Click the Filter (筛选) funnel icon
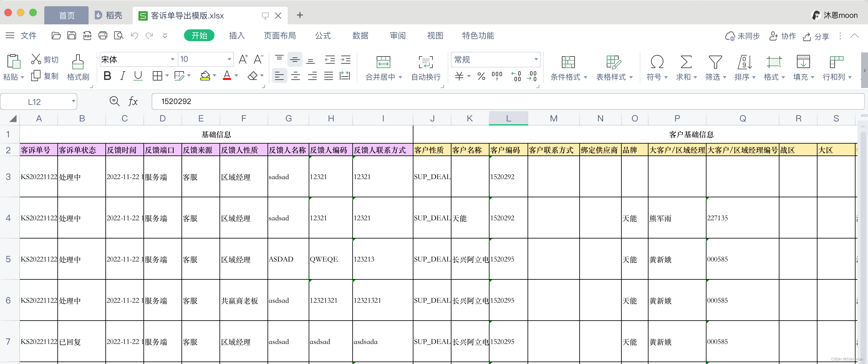Screen dimensions: 868x364 pos(715,62)
